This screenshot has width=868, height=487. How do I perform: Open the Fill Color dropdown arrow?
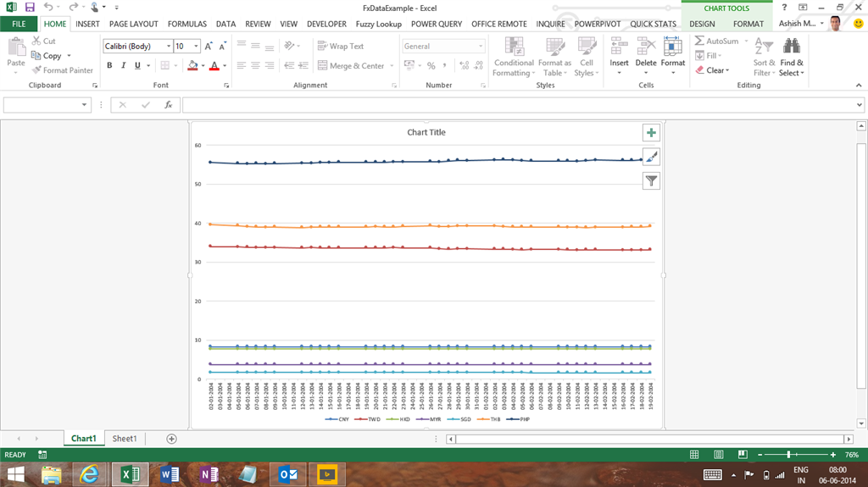203,65
